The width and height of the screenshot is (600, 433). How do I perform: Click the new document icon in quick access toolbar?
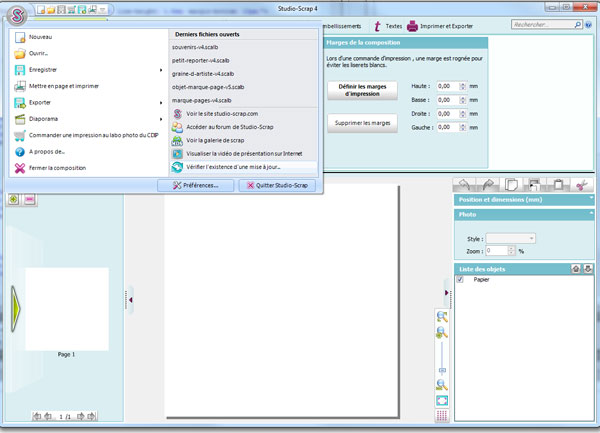(x=41, y=10)
